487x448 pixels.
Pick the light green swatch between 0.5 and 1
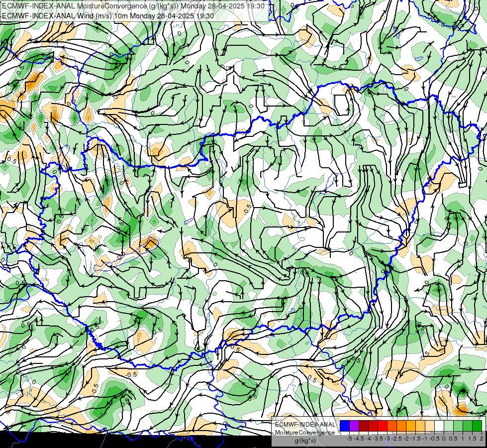tap(458, 426)
